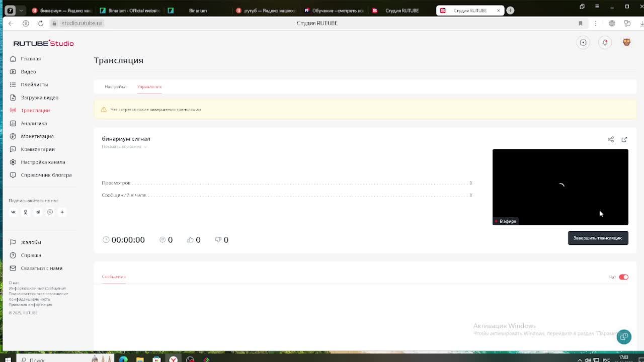Open Монетизация section
The width and height of the screenshot is (644, 362).
coord(37,136)
